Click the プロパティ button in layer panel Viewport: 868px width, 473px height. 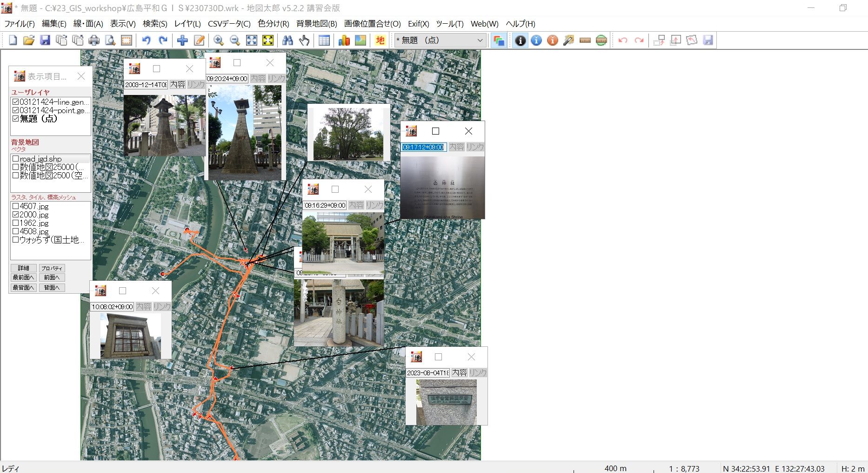52,268
